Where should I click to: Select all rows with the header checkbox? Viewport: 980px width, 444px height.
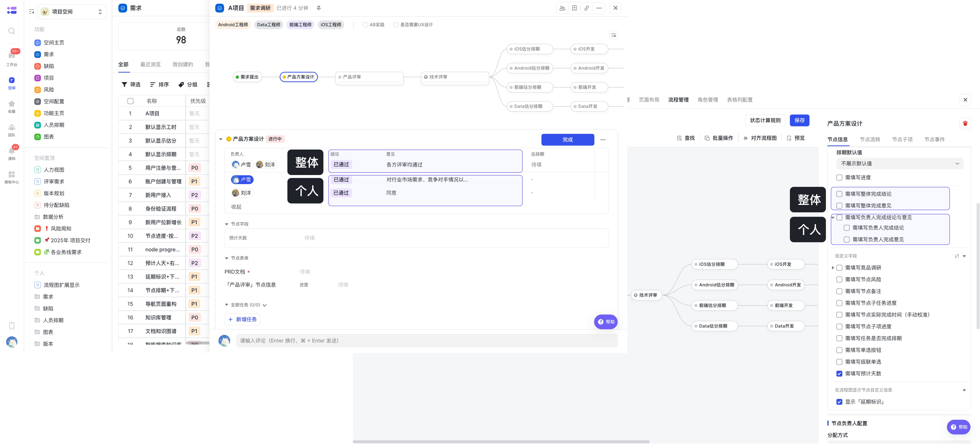pyautogui.click(x=130, y=101)
